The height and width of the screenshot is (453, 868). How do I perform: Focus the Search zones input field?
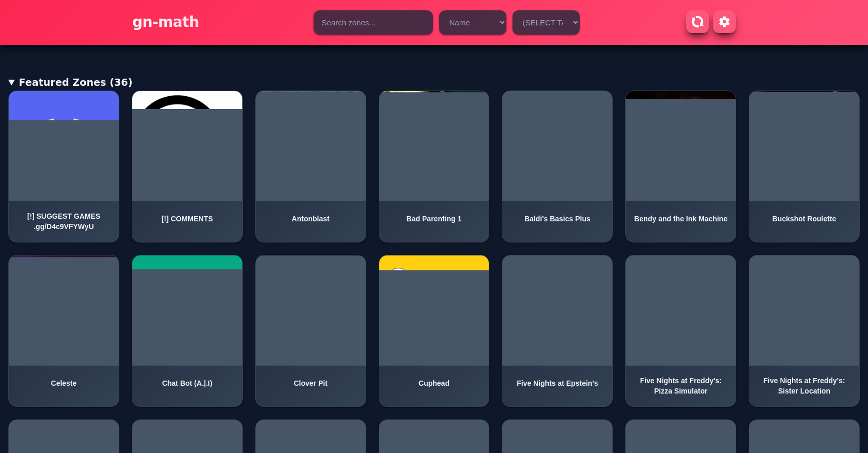pos(373,23)
